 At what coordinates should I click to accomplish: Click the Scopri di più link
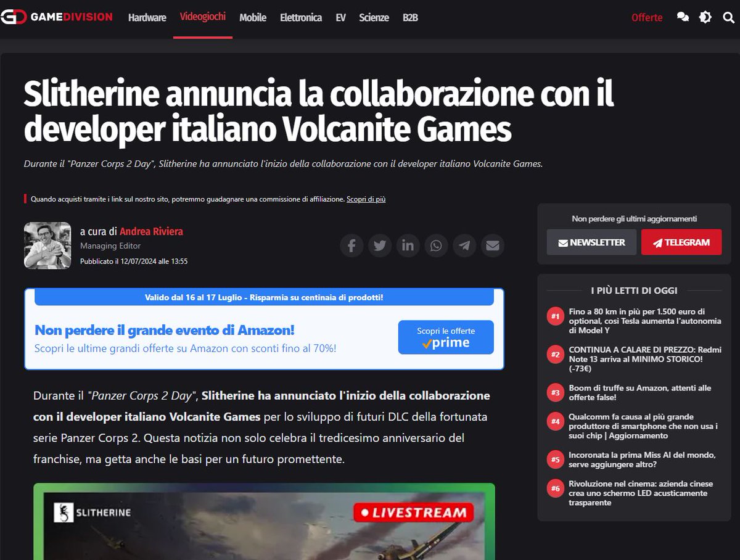[366, 199]
